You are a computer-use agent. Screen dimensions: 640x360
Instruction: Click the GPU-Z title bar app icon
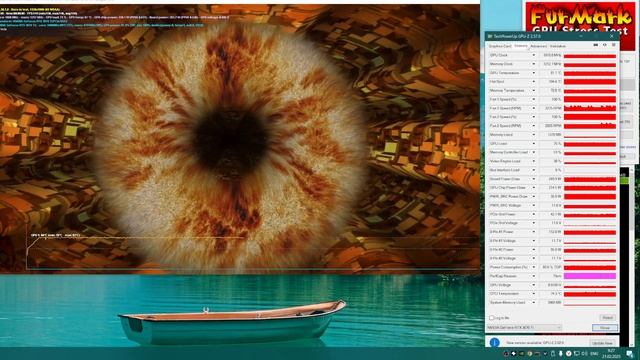[490, 36]
